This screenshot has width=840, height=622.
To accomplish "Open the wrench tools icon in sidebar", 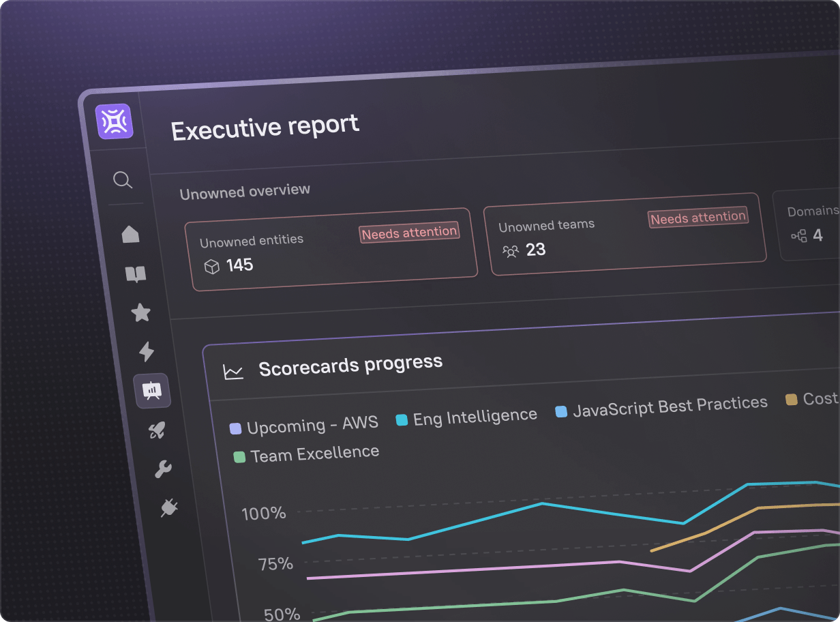I will pos(163,469).
